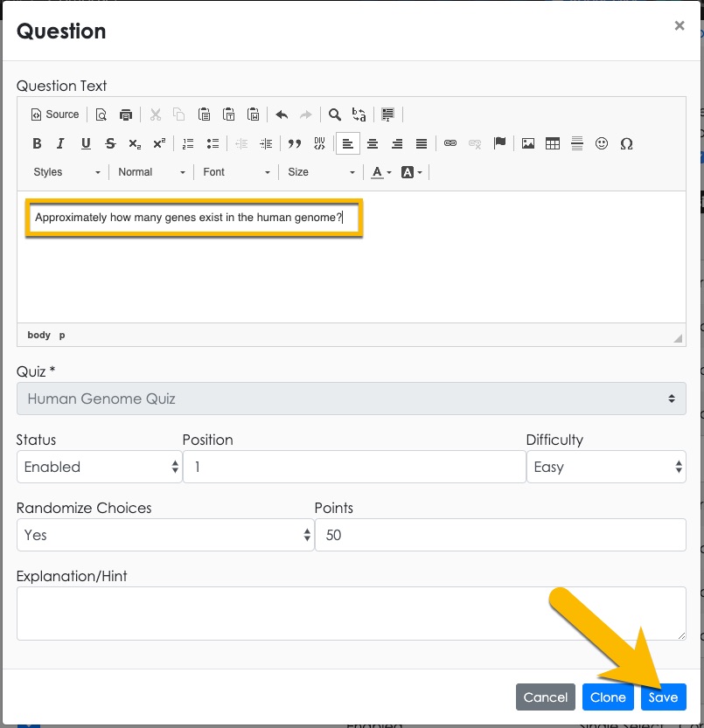704x728 pixels.
Task: Insert a smiley emoticon
Action: [602, 143]
